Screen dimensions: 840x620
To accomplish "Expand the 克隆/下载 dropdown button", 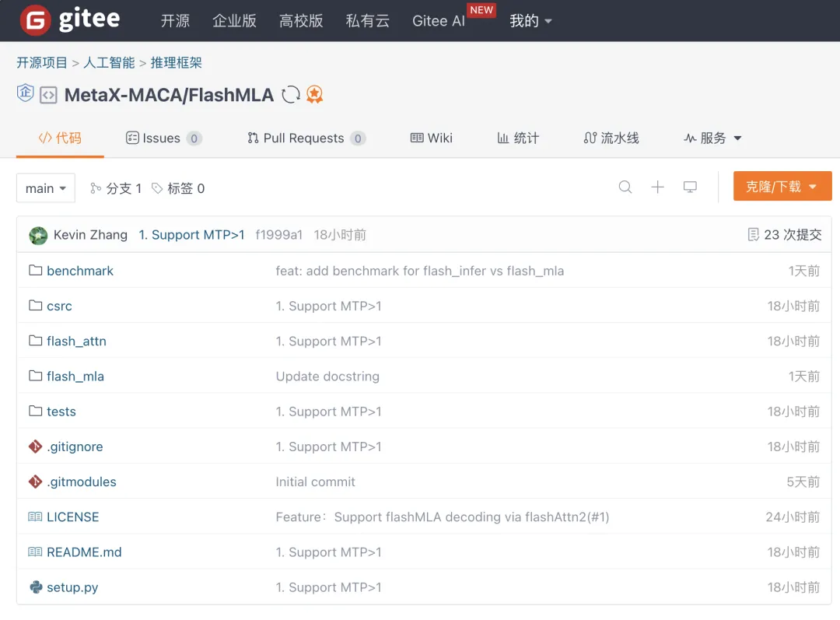I will pyautogui.click(x=782, y=186).
